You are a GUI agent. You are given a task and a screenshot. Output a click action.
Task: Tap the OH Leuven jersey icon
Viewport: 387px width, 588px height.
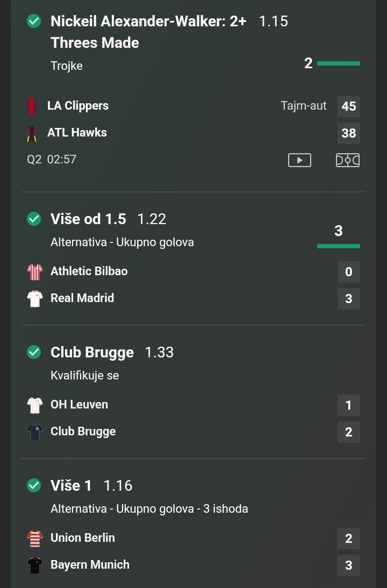click(35, 405)
